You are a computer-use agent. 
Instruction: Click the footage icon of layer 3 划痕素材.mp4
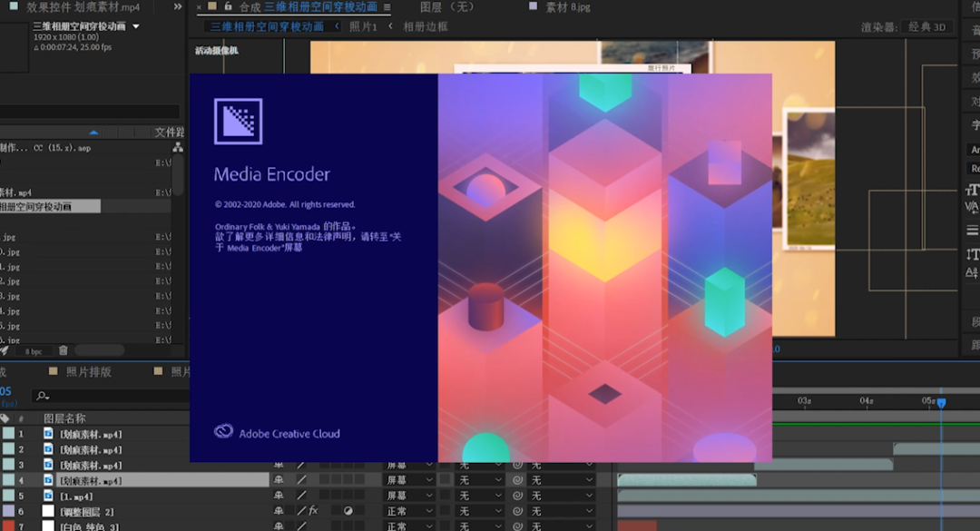point(48,465)
